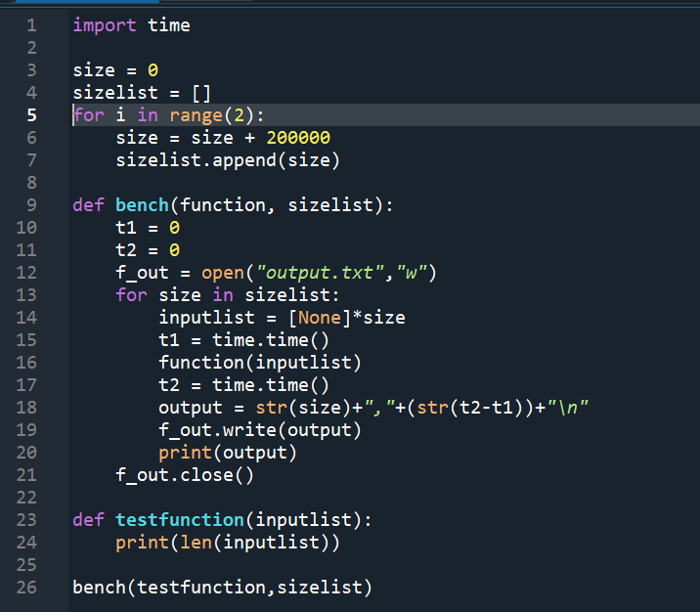Click 'sizelist = []' assignment text
This screenshot has width=700, height=612.
point(142,93)
